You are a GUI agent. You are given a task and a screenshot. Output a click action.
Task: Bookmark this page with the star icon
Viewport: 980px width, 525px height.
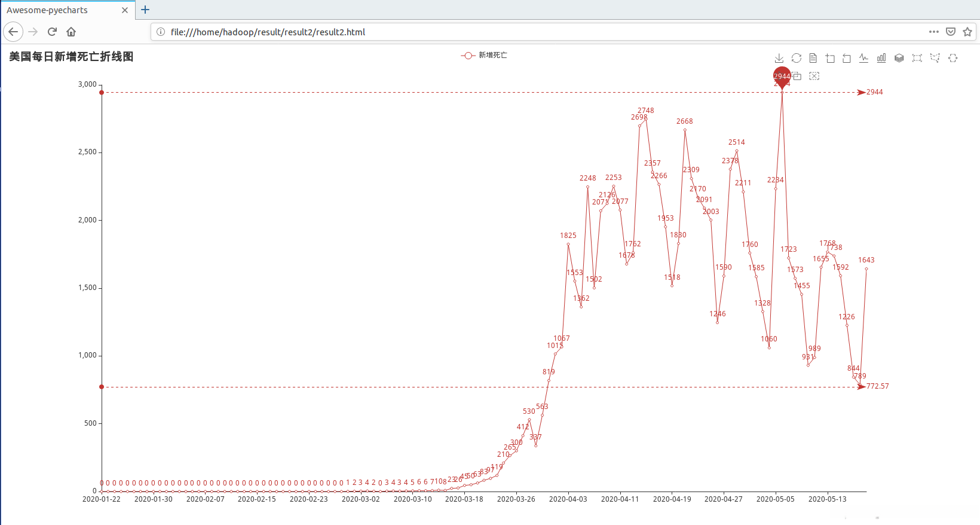point(967,32)
